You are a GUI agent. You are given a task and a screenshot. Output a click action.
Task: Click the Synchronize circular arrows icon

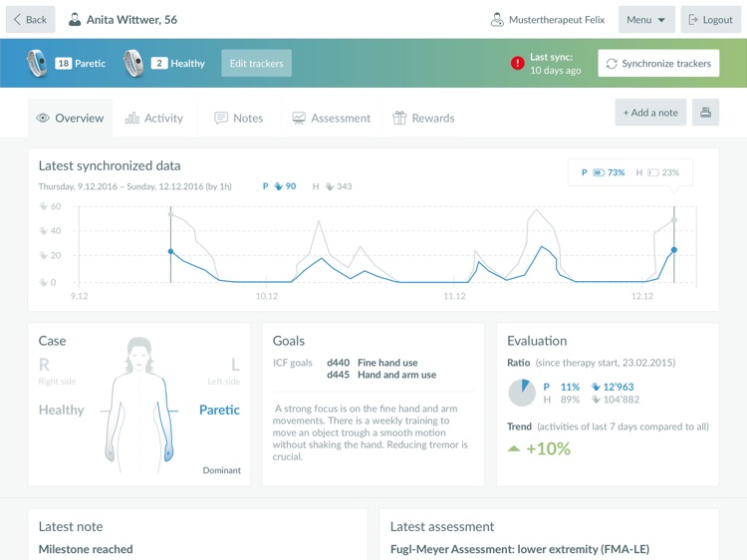pos(612,64)
